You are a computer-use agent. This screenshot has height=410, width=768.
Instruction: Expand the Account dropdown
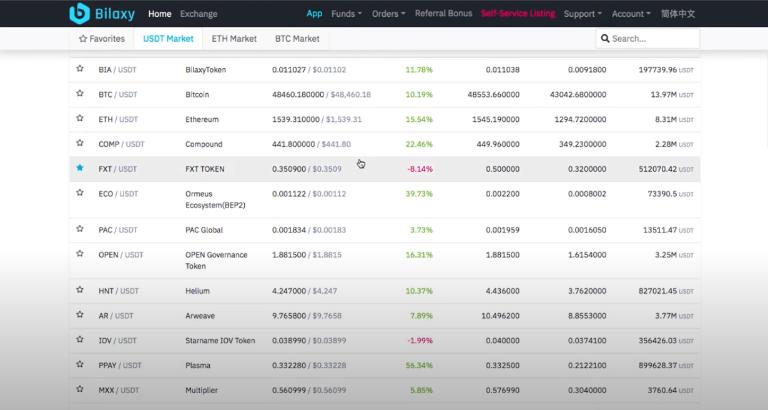point(631,14)
